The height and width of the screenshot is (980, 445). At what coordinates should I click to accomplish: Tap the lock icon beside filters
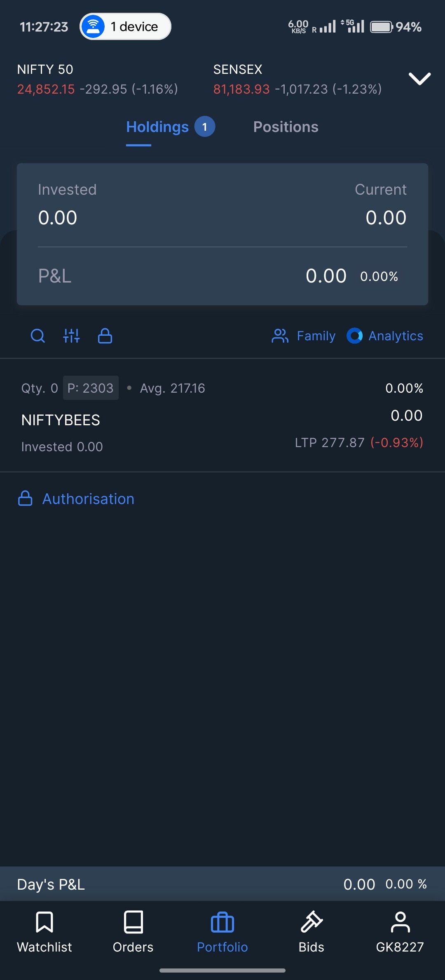(x=105, y=336)
